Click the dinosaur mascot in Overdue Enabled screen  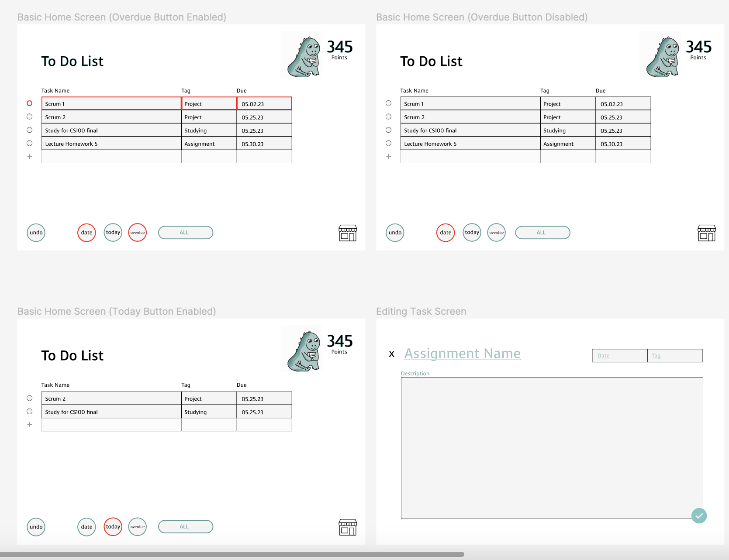point(304,57)
